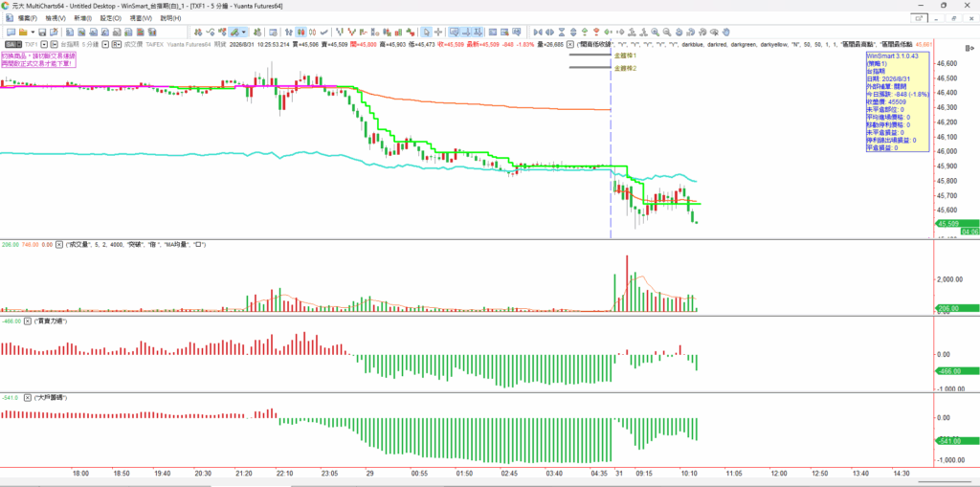Image resolution: width=980 pixels, height=487 pixels.
Task: Click the WinSmart 3.1.0.43 status panel
Action: [899, 102]
